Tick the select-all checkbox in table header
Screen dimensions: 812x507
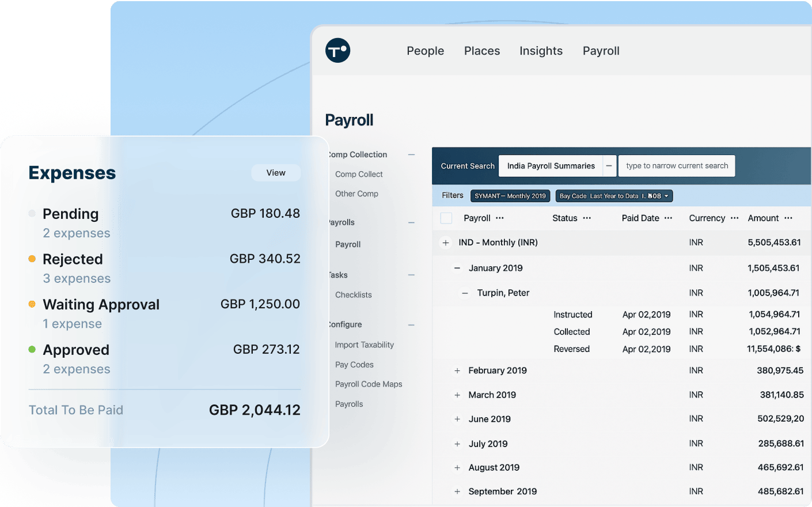point(446,218)
